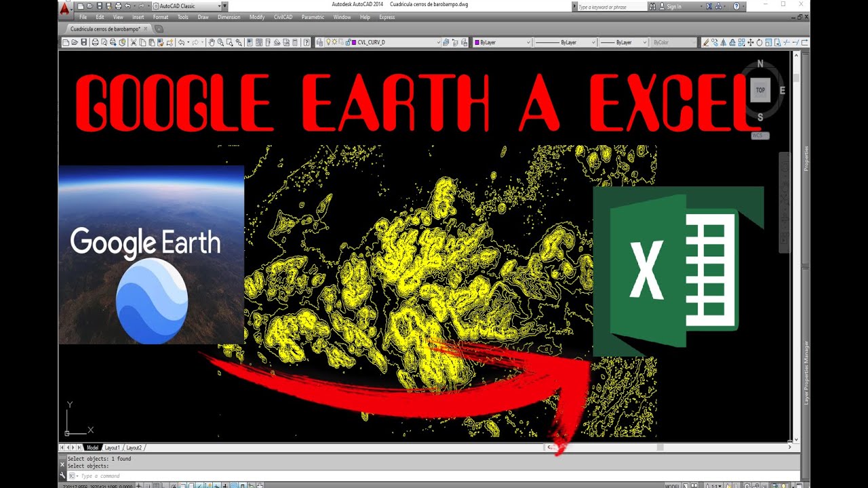
Task: Click Plot in the Quick Access toolbar
Action: pos(119,6)
